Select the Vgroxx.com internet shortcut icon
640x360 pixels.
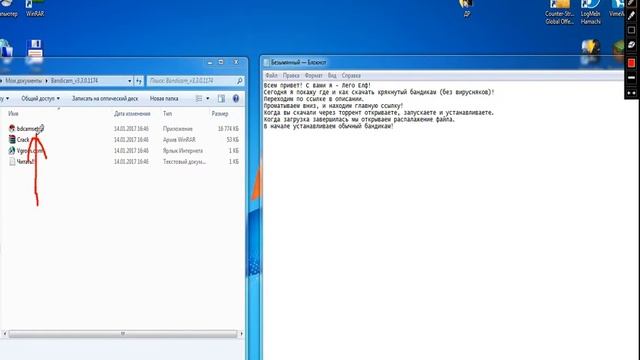tap(12, 151)
